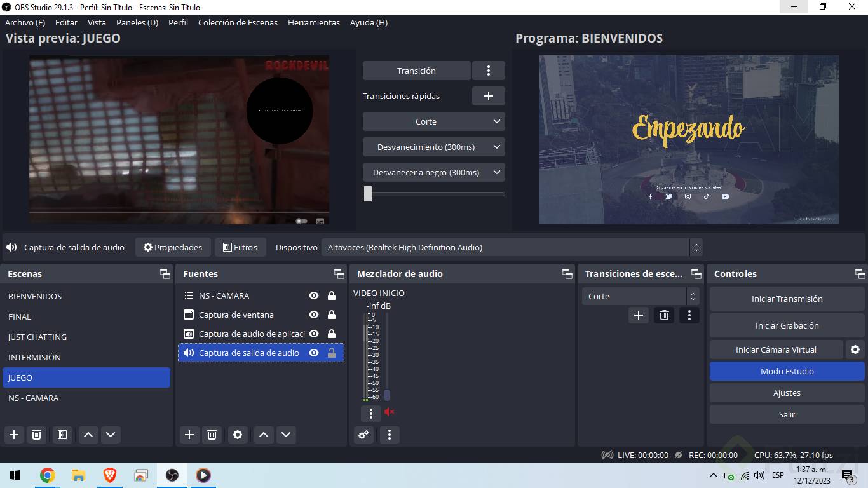868x488 pixels.
Task: Move the selected scene up
Action: click(x=88, y=435)
